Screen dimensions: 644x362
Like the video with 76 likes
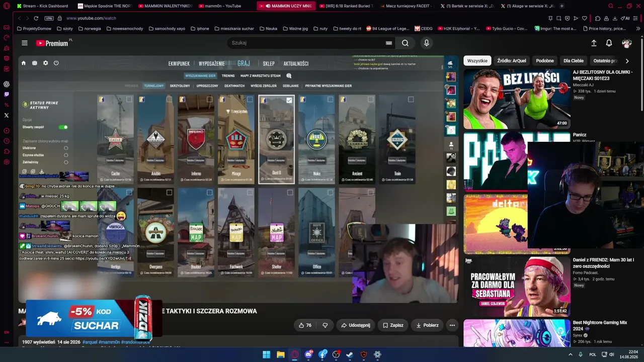(x=305, y=325)
